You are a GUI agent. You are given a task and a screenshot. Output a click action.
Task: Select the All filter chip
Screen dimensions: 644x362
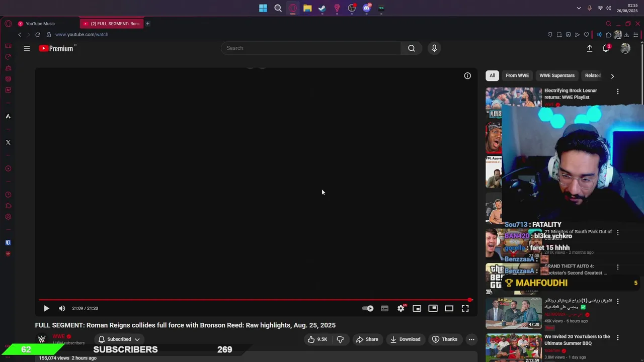(x=493, y=75)
